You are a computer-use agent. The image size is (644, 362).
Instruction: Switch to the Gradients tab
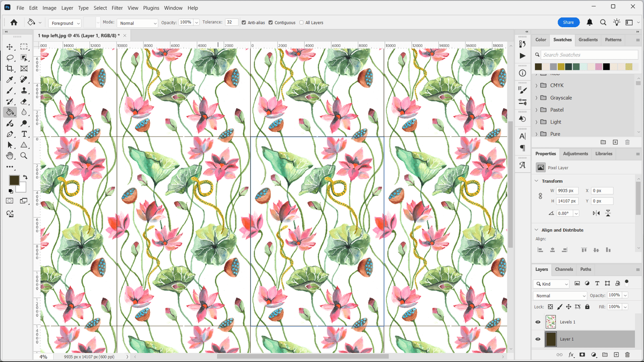588,40
